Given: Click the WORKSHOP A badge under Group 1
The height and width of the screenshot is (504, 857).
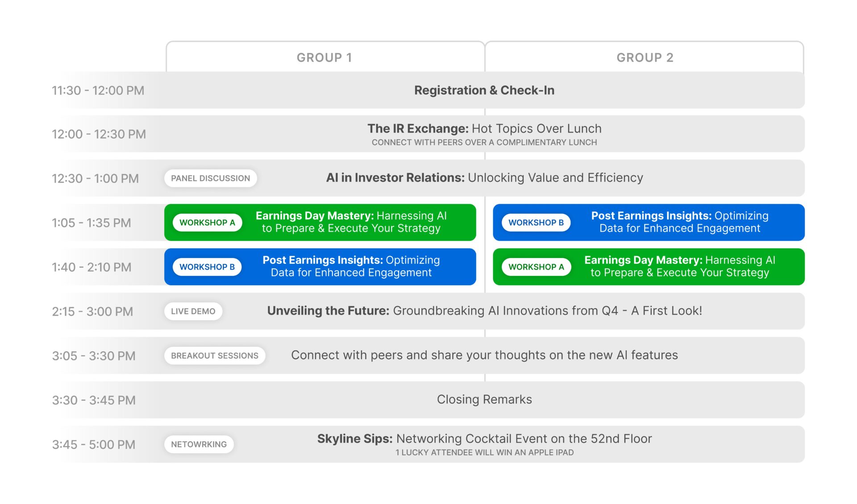Looking at the screenshot, I should pyautogui.click(x=207, y=222).
